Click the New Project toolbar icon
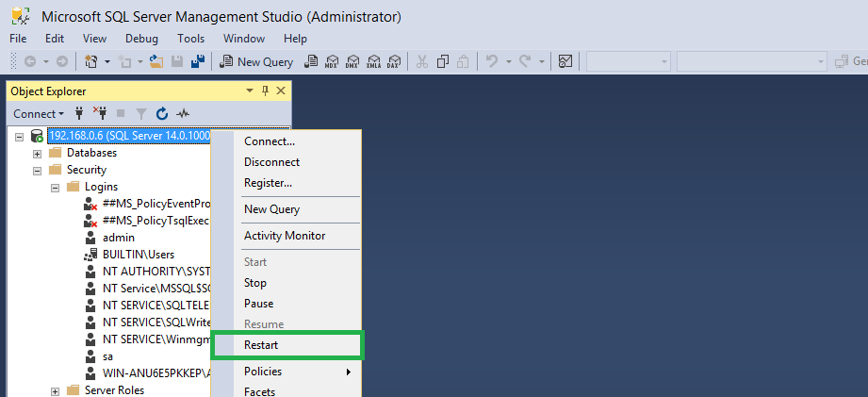Image resolution: width=868 pixels, height=397 pixels. (90, 61)
